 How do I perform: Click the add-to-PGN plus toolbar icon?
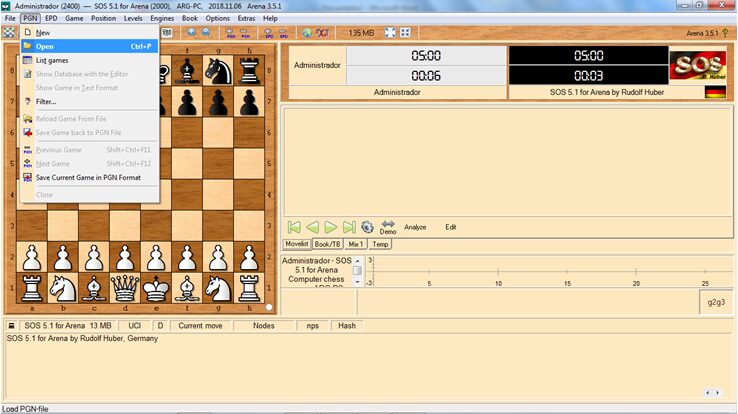(230, 32)
